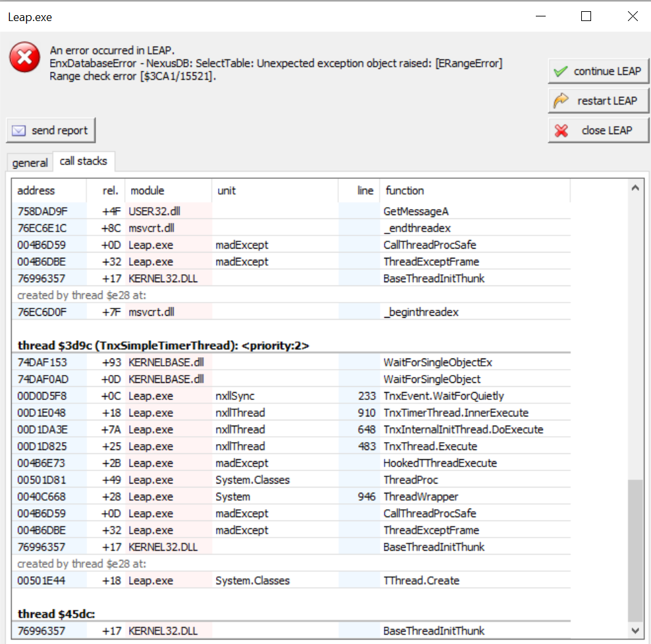The height and width of the screenshot is (644, 651).
Task: Minimize the Leap.exe window
Action: pyautogui.click(x=540, y=16)
